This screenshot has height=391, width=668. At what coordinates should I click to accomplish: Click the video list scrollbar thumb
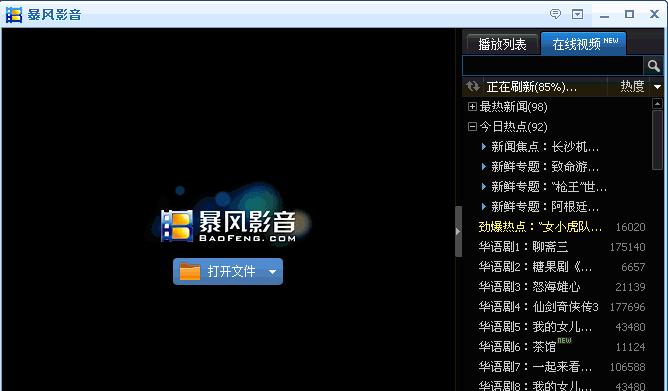click(x=657, y=140)
